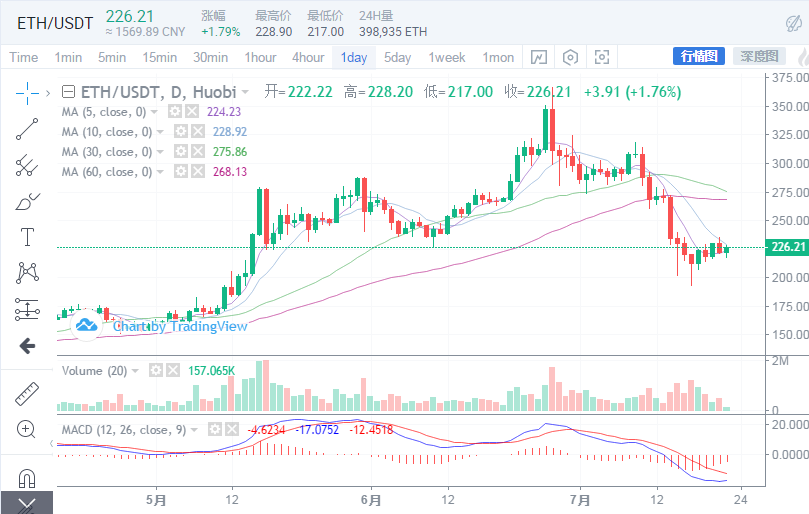
Task: Select the trend line drawing tool
Action: [27, 129]
